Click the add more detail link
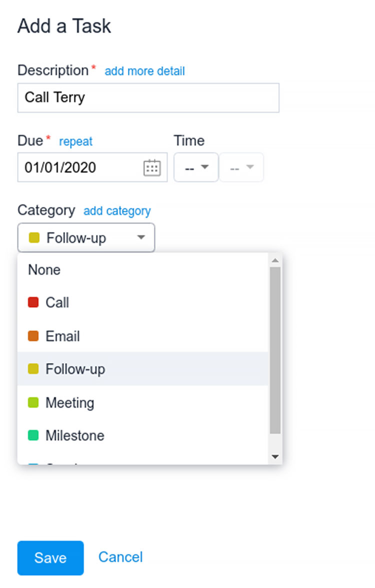The image size is (375, 588). coord(144,71)
